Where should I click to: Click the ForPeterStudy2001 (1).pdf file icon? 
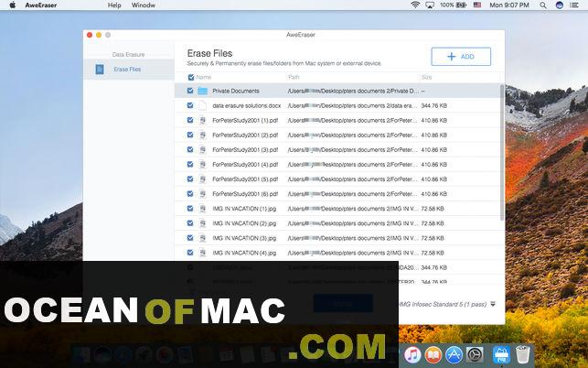click(x=202, y=120)
